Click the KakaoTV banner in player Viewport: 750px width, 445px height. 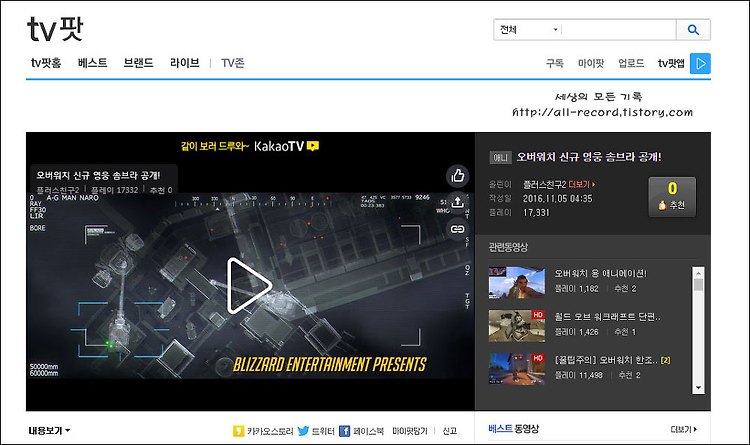250,146
